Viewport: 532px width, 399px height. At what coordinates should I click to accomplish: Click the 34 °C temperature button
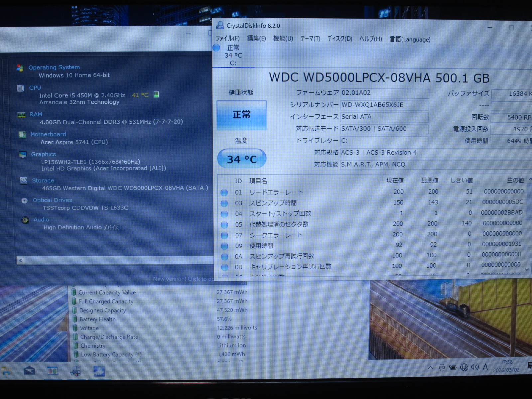[241, 159]
